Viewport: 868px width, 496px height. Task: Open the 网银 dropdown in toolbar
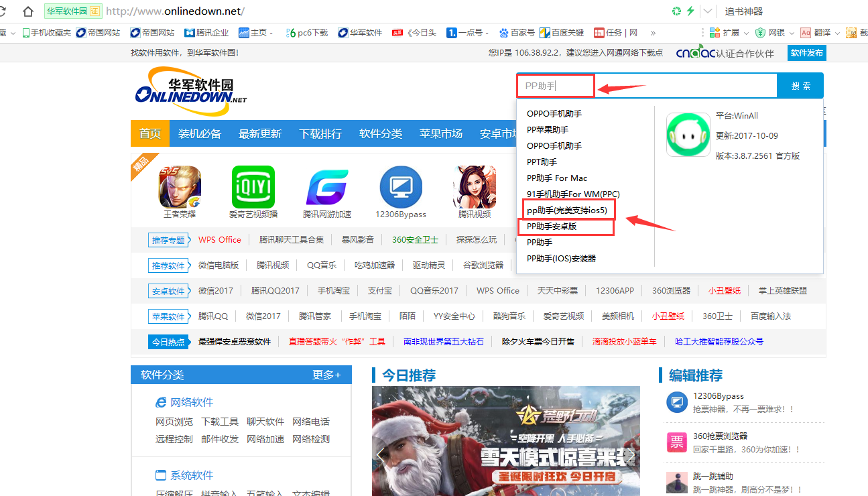coord(774,32)
